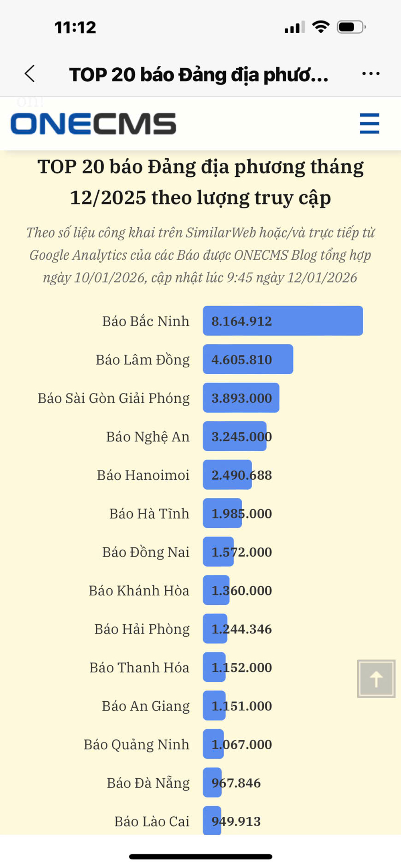The width and height of the screenshot is (401, 868).
Task: Tap the Báo Sài Gòn Giải Phóng label
Action: pos(114,398)
